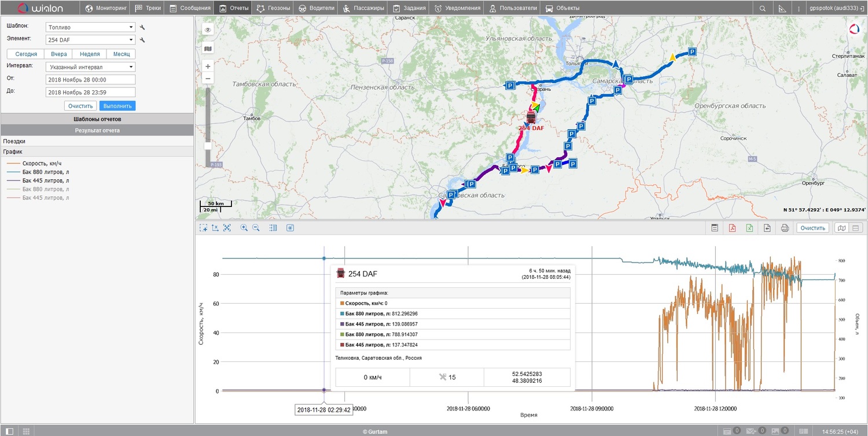
Task: Click the Wialon logo
Action: pos(39,8)
